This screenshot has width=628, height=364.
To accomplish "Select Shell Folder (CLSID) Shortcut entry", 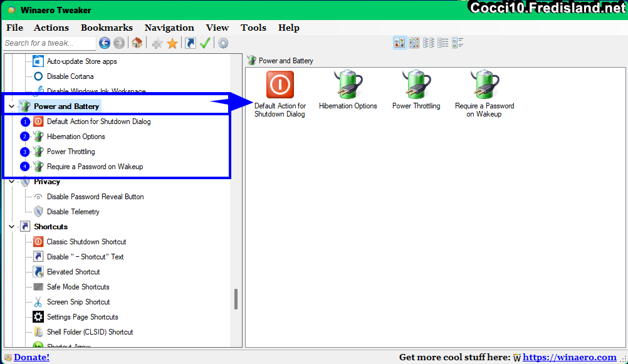I will coord(90,331).
